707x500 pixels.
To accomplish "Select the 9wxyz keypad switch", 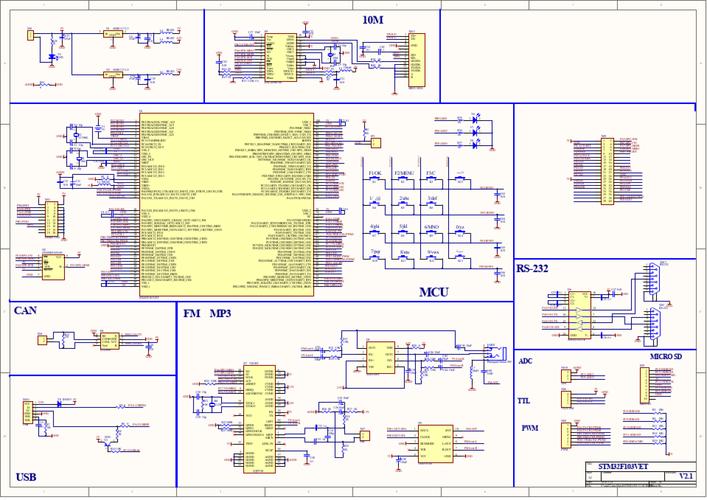I will tap(431, 258).
